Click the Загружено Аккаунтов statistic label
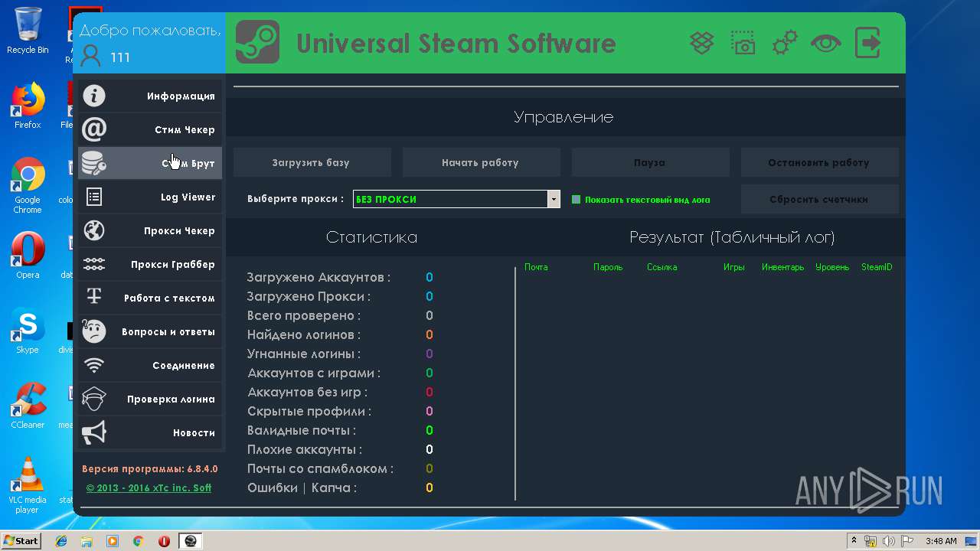The height and width of the screenshot is (551, 980). [x=318, y=277]
